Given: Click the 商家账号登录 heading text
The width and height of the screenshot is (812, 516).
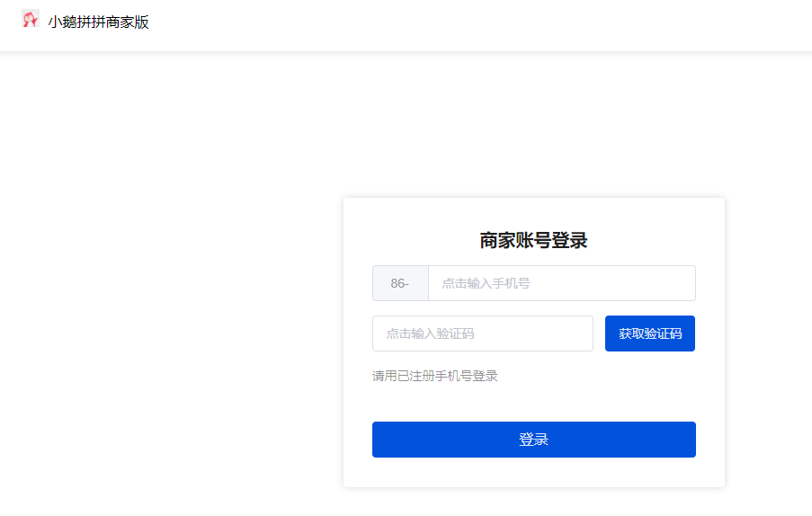Looking at the screenshot, I should (x=533, y=241).
